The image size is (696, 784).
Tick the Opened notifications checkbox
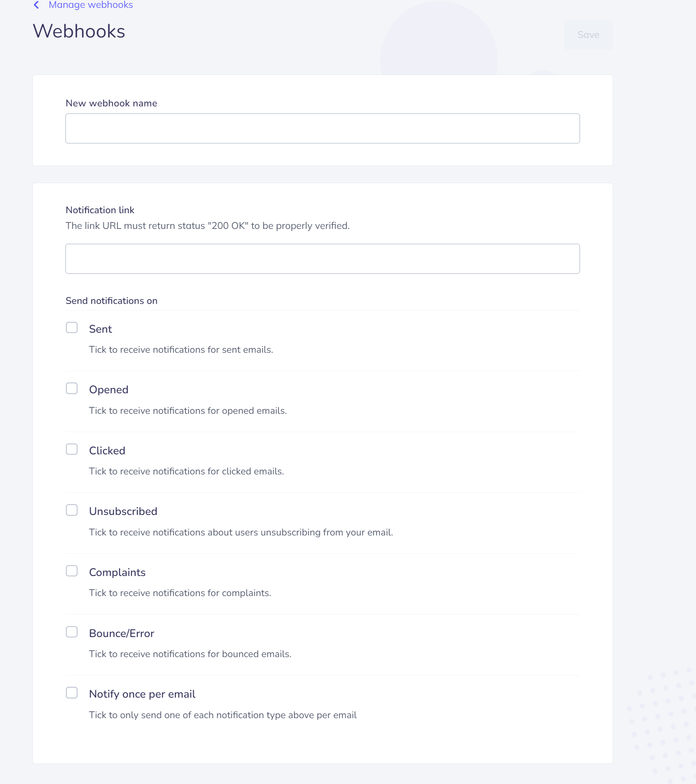72,388
